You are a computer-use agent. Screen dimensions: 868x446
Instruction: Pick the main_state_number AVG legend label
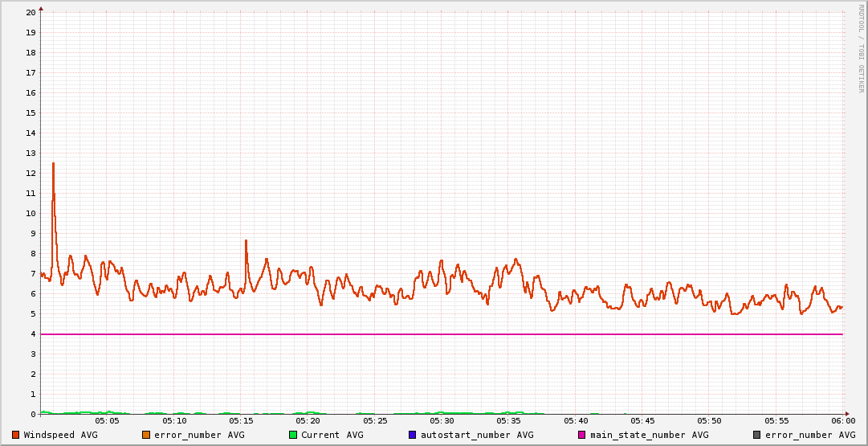649,435
